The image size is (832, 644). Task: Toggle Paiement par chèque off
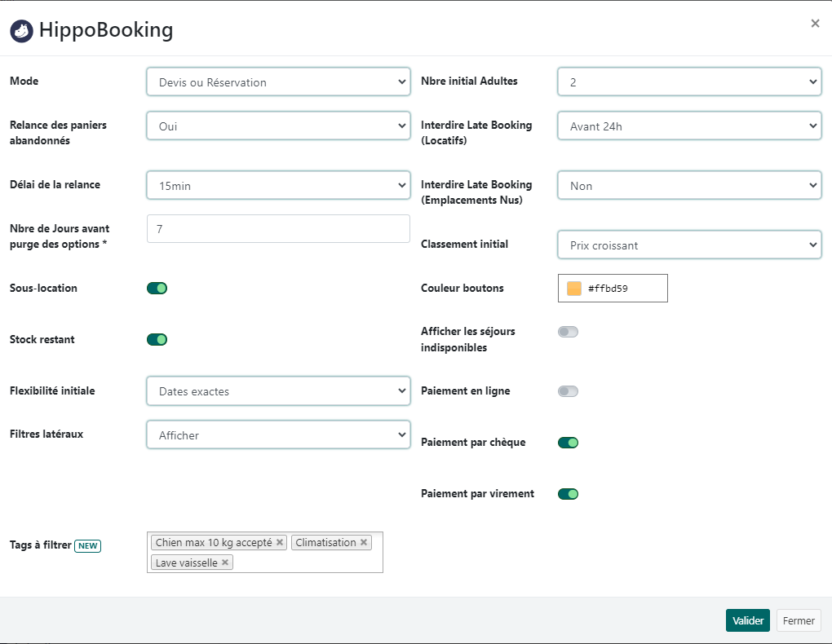pos(568,443)
